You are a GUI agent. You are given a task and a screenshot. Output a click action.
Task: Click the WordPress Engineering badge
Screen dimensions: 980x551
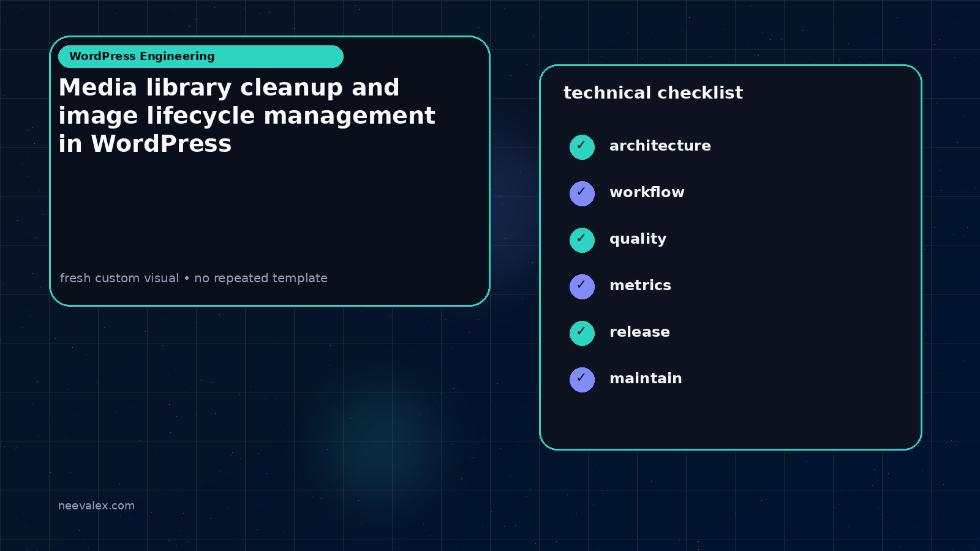(x=201, y=56)
